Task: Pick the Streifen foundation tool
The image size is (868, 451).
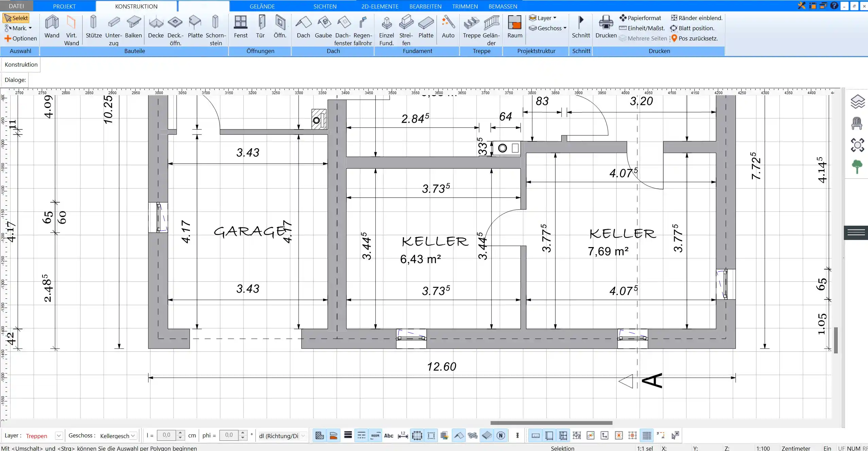Action: (x=406, y=31)
